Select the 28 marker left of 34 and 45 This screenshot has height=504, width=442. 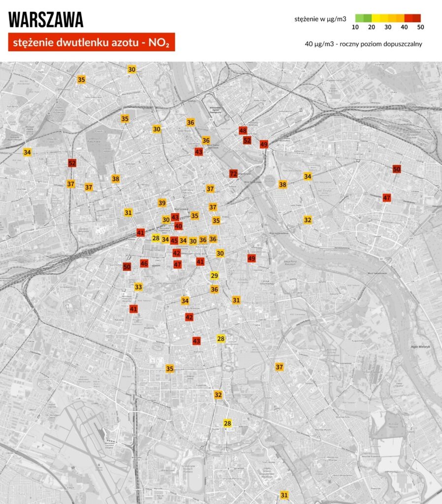click(x=156, y=238)
